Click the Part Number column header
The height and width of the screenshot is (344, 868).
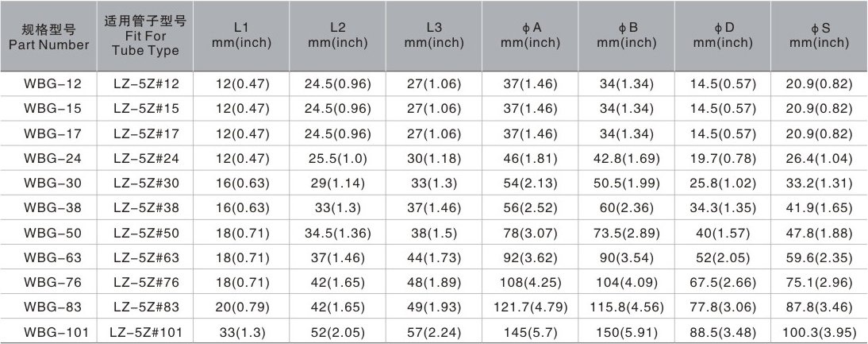tap(48, 36)
